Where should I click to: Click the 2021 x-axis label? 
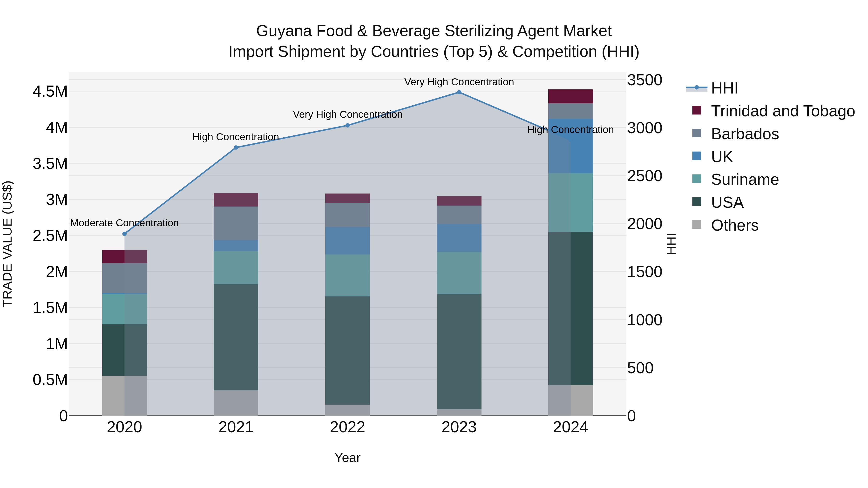[236, 427]
